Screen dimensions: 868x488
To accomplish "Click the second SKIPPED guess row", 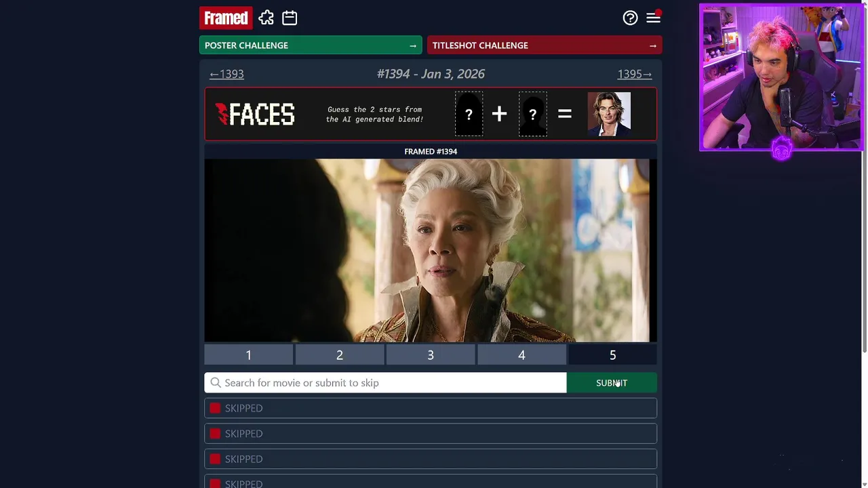I will tap(431, 434).
